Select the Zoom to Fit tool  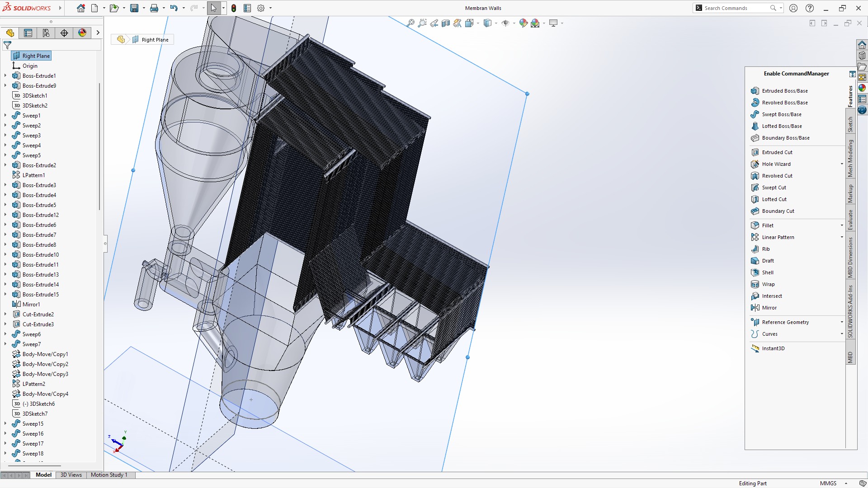[410, 23]
